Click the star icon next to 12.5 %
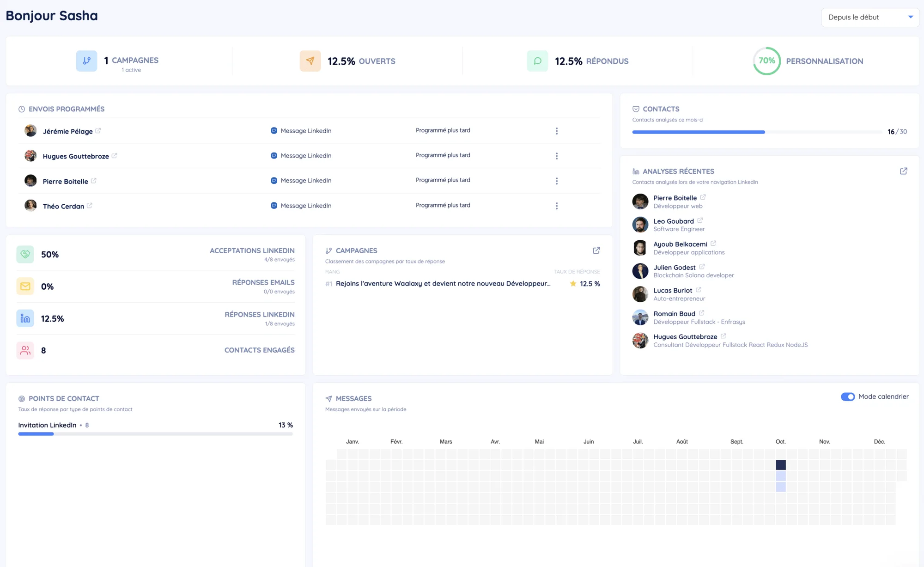 pyautogui.click(x=573, y=284)
